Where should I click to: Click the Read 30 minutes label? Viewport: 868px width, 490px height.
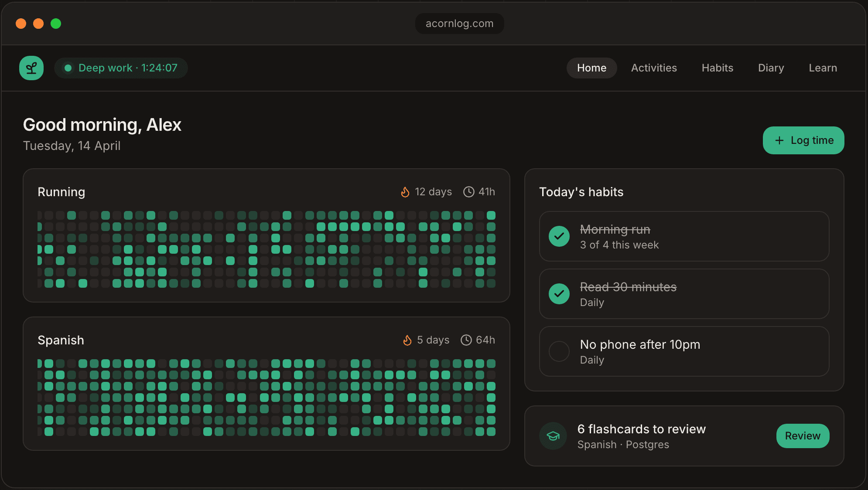628,287
